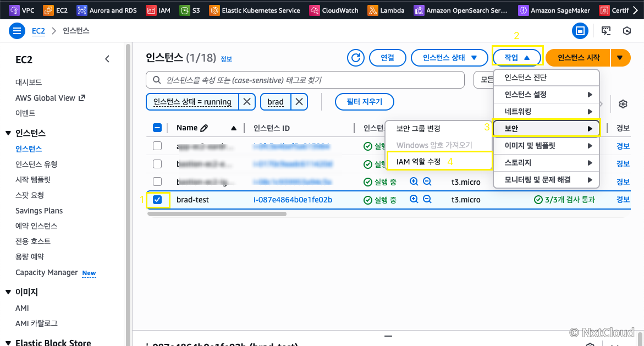The width and height of the screenshot is (644, 346).
Task: Zoom in filter on brad-test status
Action: (x=414, y=199)
